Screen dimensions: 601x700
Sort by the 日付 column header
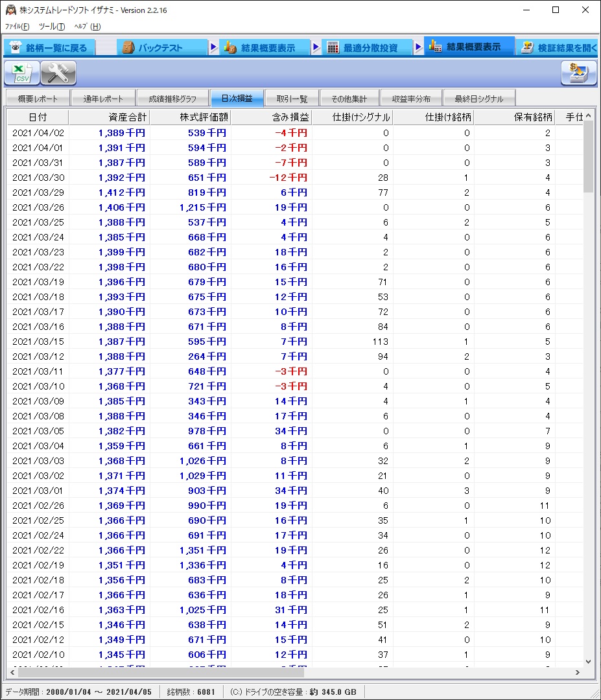click(x=38, y=117)
